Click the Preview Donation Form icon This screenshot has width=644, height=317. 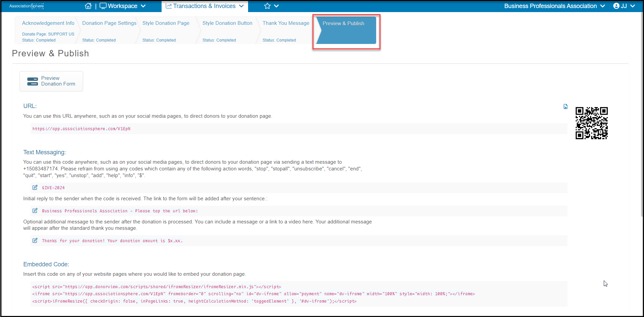pyautogui.click(x=33, y=81)
